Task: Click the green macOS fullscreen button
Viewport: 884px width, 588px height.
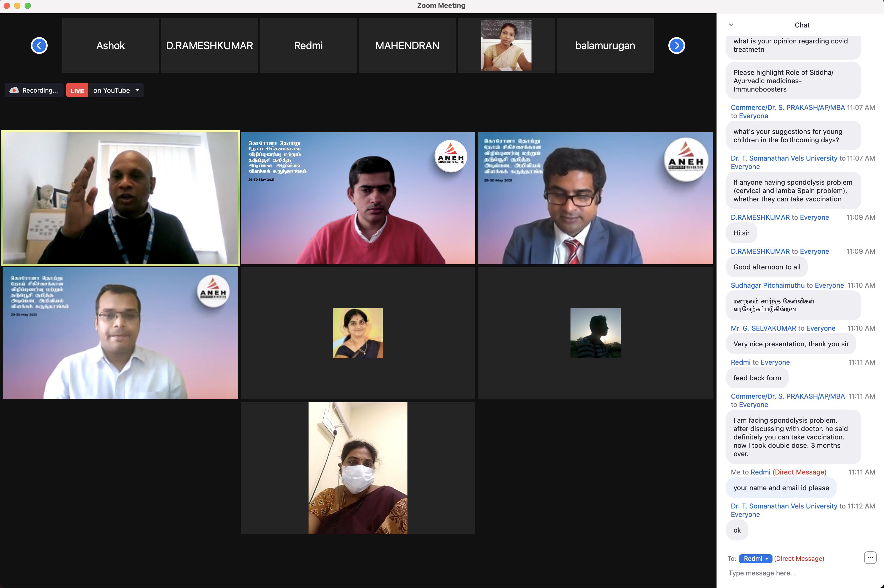Action: pos(28,6)
